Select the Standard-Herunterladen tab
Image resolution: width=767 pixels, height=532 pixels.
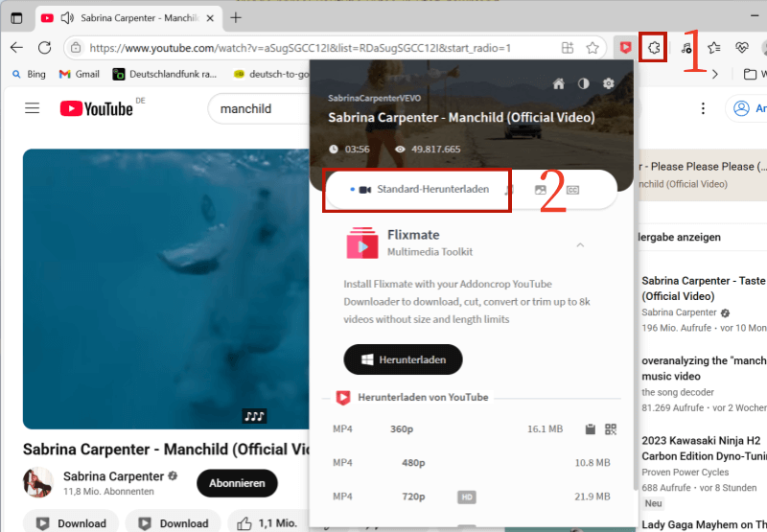(x=420, y=189)
